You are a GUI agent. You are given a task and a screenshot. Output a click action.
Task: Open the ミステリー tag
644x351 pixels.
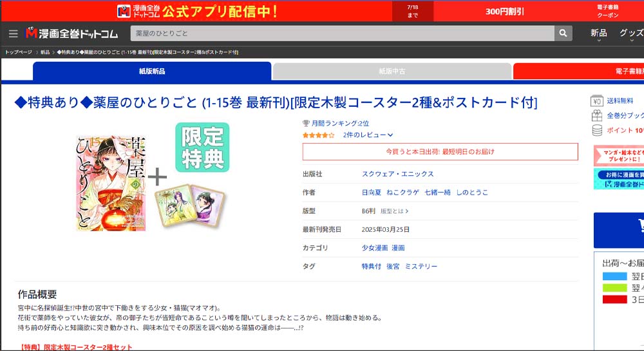click(421, 267)
